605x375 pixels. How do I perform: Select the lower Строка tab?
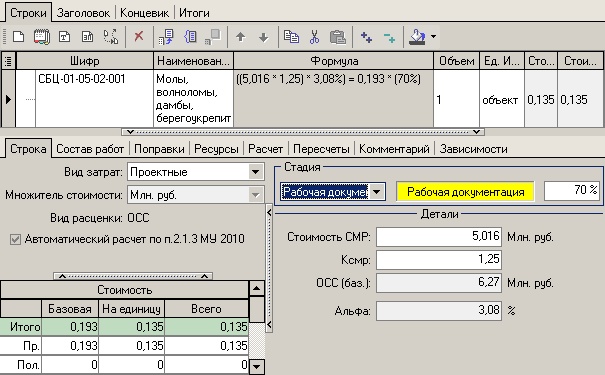pyautogui.click(x=28, y=149)
